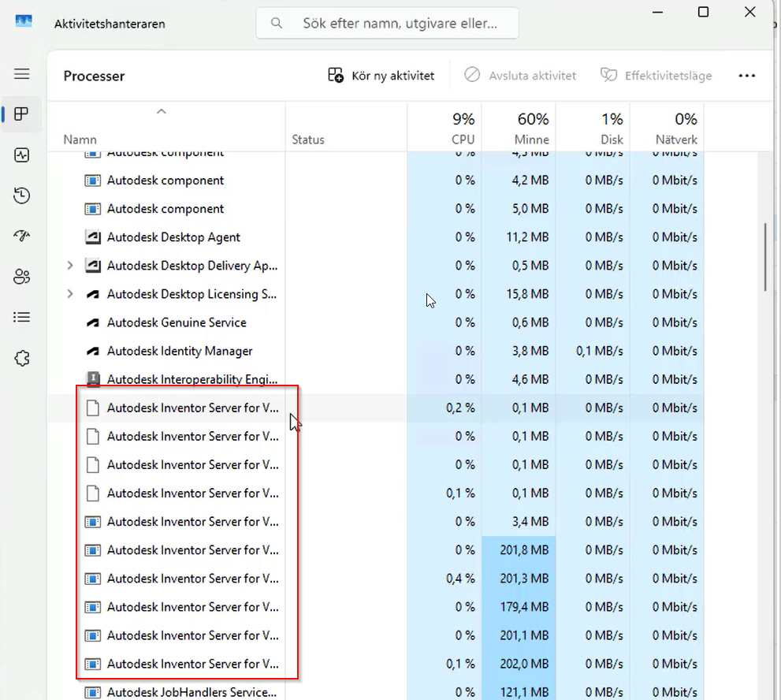This screenshot has height=700, width=781.
Task: Click Kör ny aktivitet button
Action: point(381,76)
